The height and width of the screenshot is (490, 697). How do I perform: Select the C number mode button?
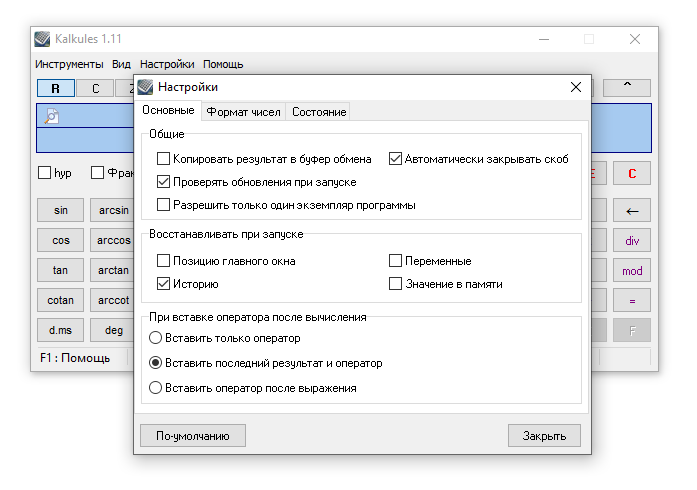click(96, 88)
